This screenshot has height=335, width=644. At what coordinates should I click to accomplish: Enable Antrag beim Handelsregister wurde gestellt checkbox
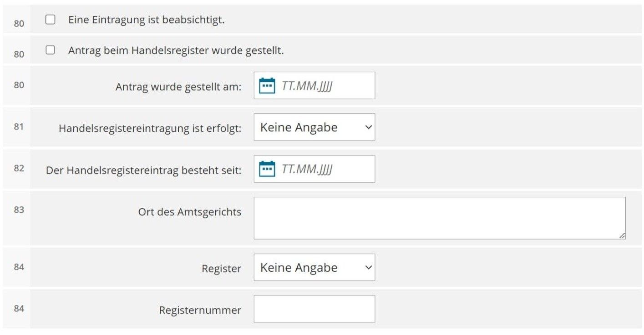pos(51,50)
